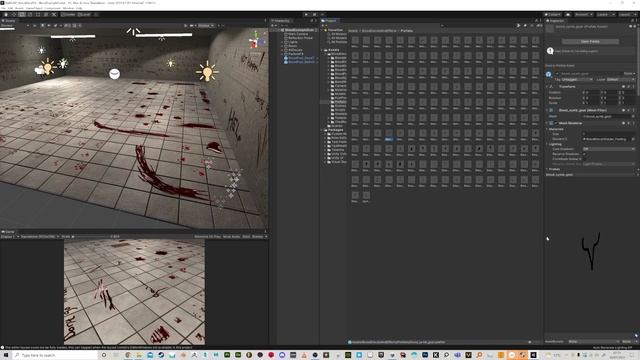Open the Static dropdown in Inspector
This screenshot has width=640, height=360.
(629, 74)
